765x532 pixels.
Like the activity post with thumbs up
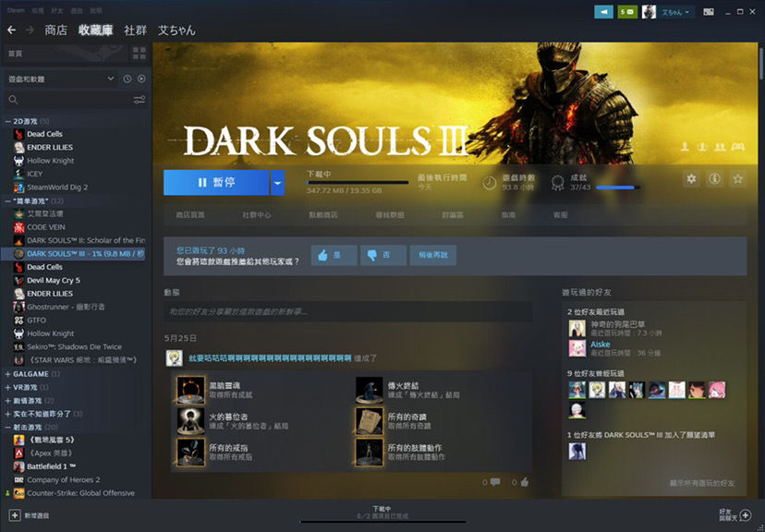click(x=525, y=482)
